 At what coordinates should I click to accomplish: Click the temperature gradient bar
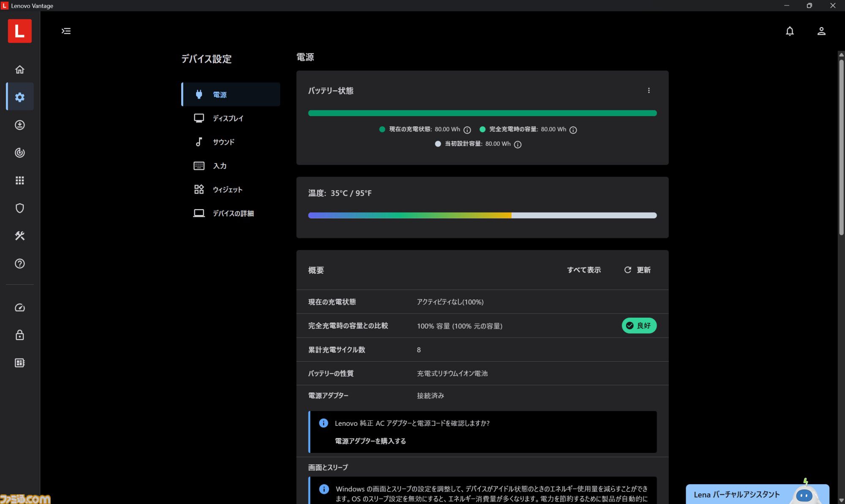(x=482, y=215)
